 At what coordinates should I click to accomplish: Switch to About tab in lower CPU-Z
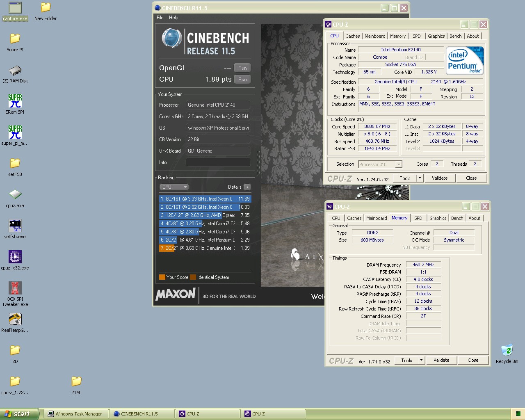[x=475, y=218]
